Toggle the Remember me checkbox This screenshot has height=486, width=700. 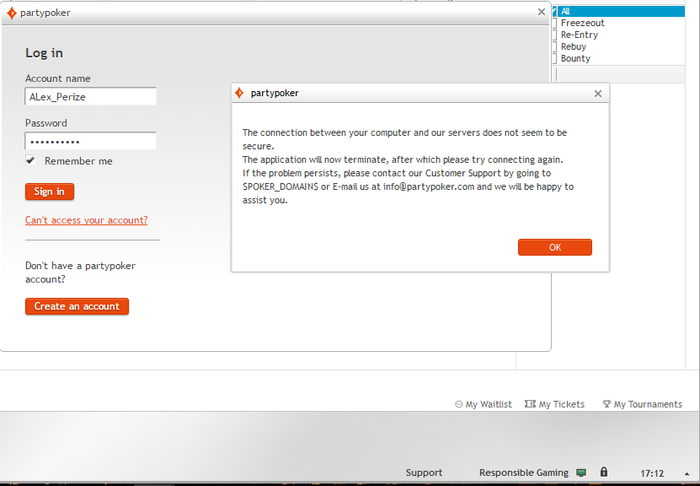pyautogui.click(x=30, y=160)
